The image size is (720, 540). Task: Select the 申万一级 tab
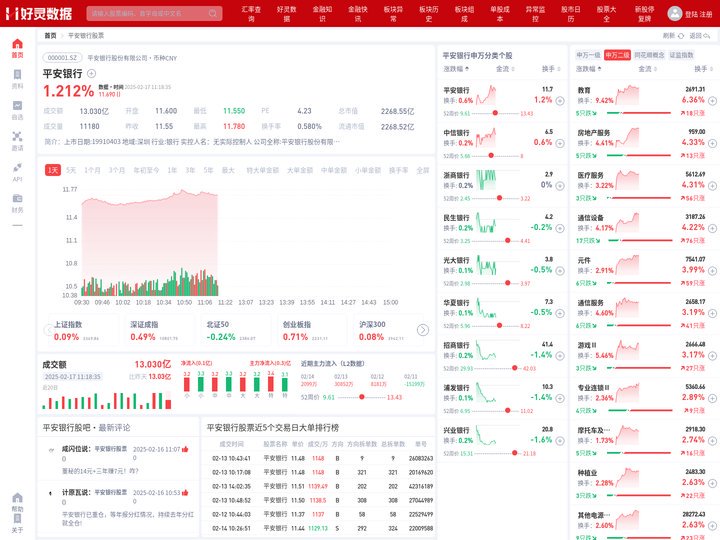tap(588, 55)
